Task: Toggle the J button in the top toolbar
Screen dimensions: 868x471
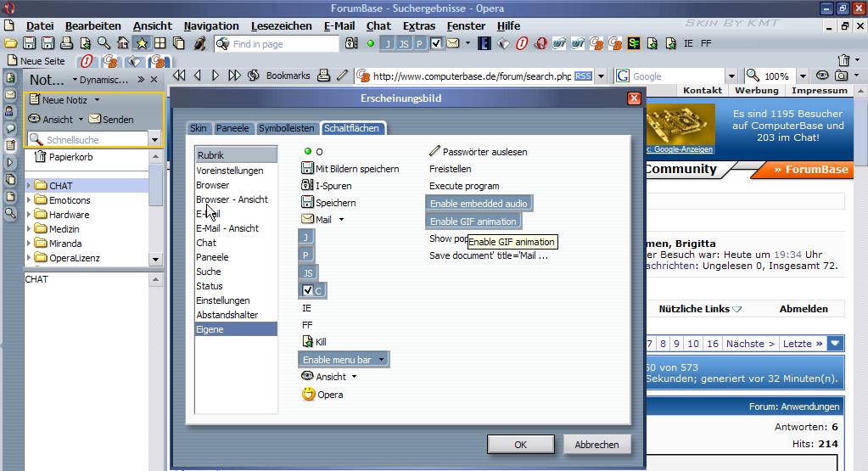Action: [x=388, y=44]
